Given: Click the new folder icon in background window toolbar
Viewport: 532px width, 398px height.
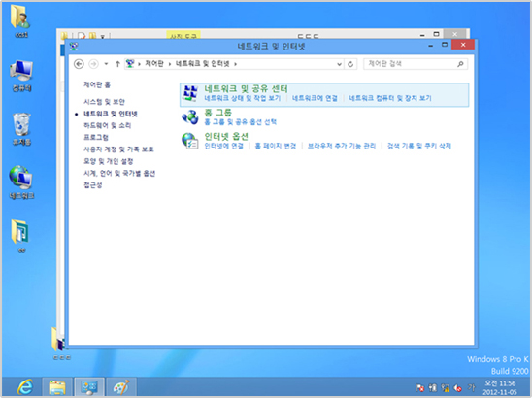Looking at the screenshot, I should (x=92, y=35).
